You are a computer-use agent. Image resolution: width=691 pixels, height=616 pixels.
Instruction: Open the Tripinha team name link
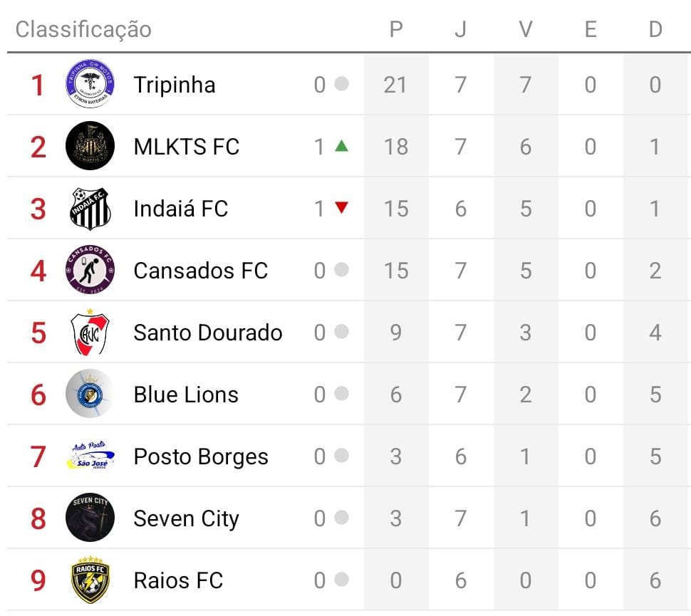[175, 85]
